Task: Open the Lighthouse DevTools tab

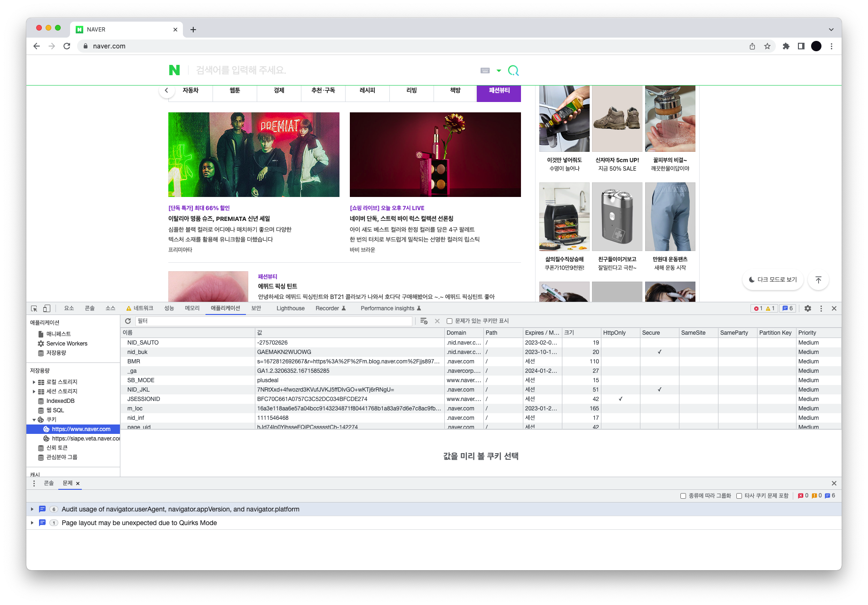Action: tap(291, 308)
